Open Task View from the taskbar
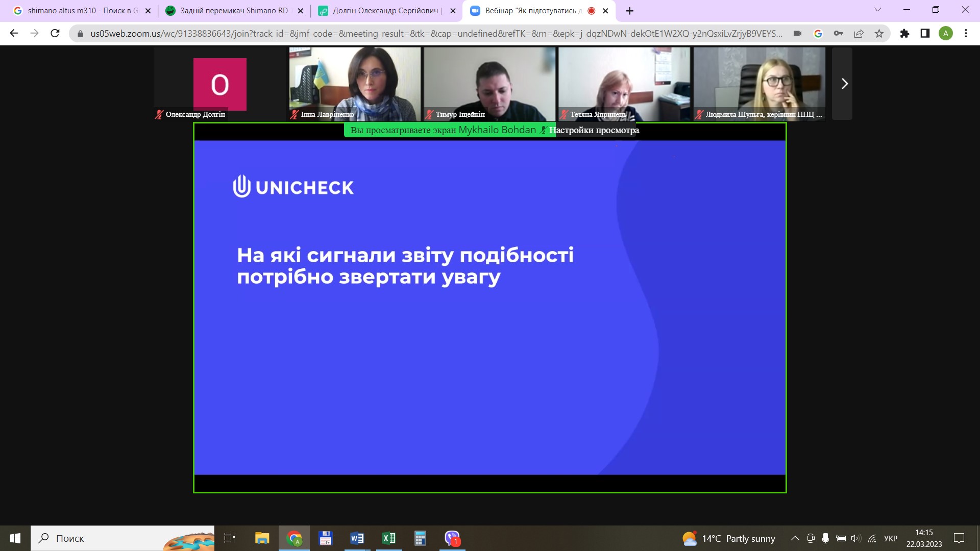 tap(230, 538)
